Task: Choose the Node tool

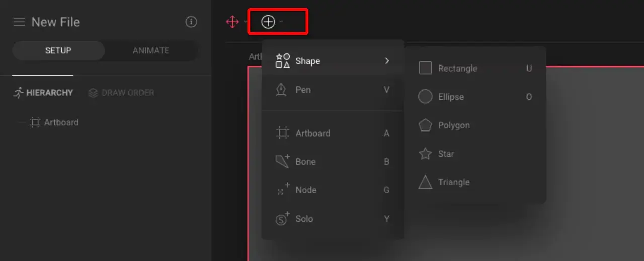Action: click(305, 190)
